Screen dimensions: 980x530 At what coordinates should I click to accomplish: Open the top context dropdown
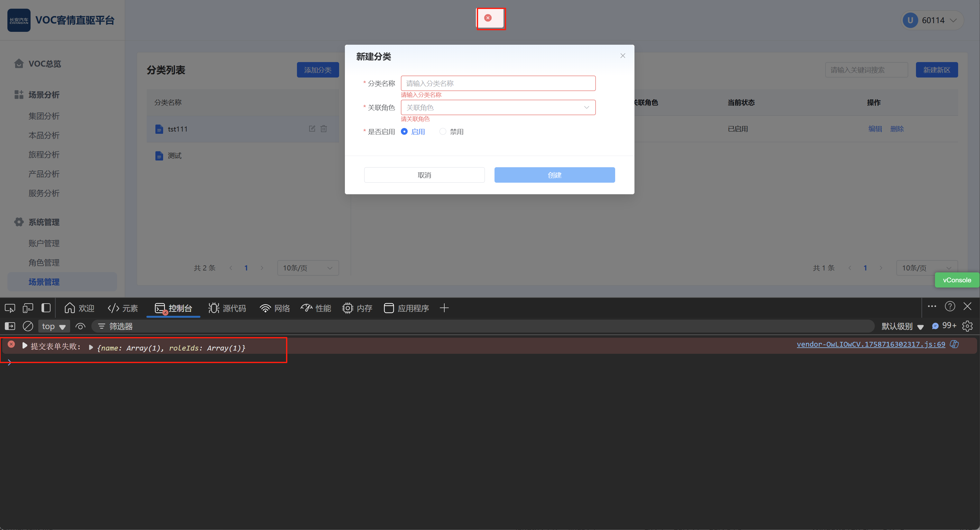click(x=53, y=326)
